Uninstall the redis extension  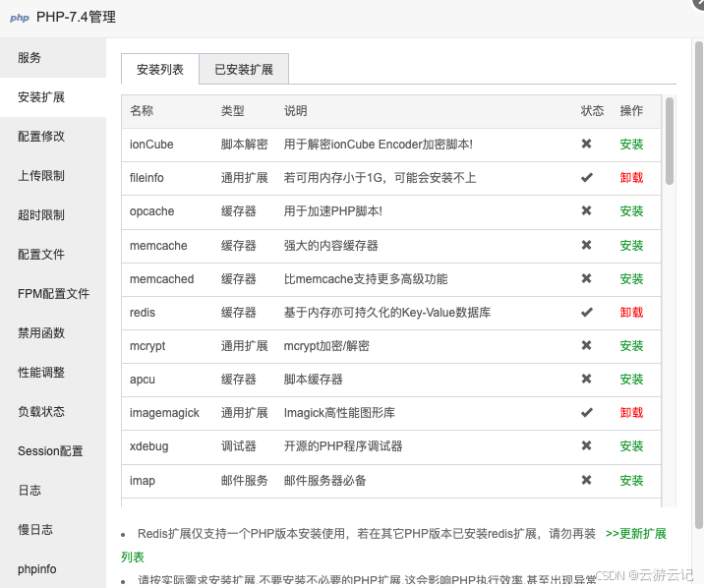tap(631, 313)
